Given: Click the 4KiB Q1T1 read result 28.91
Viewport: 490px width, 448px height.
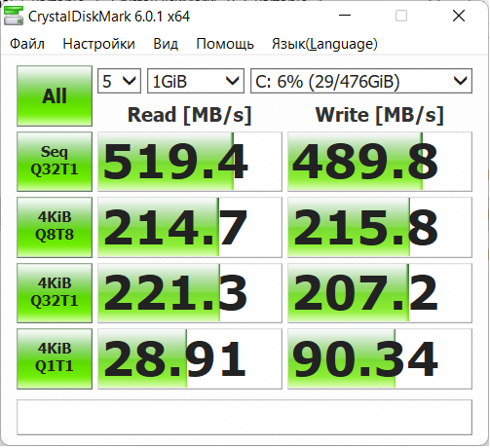Looking at the screenshot, I should [190, 358].
